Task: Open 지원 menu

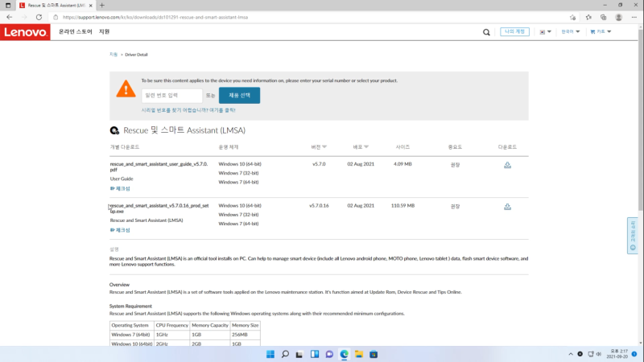Action: [105, 31]
